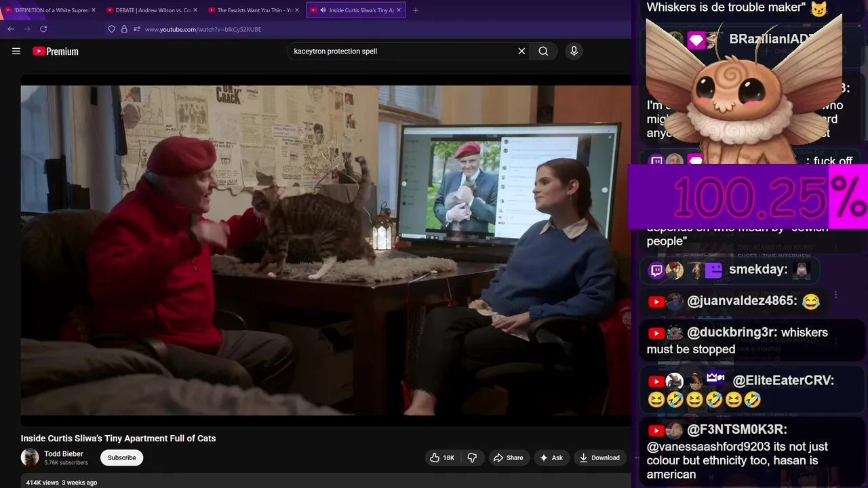Open the tracking protection shield icon
Viewport: 868px width, 488px height.
112,29
